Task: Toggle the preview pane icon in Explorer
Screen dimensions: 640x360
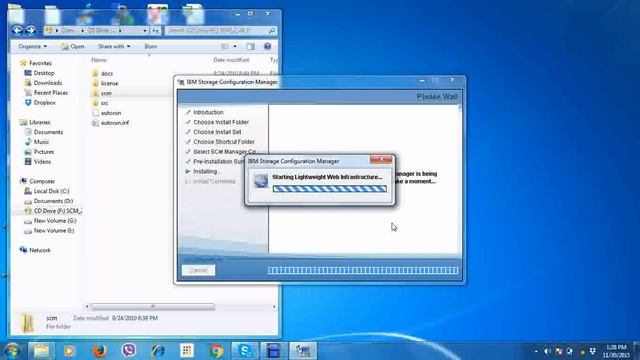Action: click(251, 47)
